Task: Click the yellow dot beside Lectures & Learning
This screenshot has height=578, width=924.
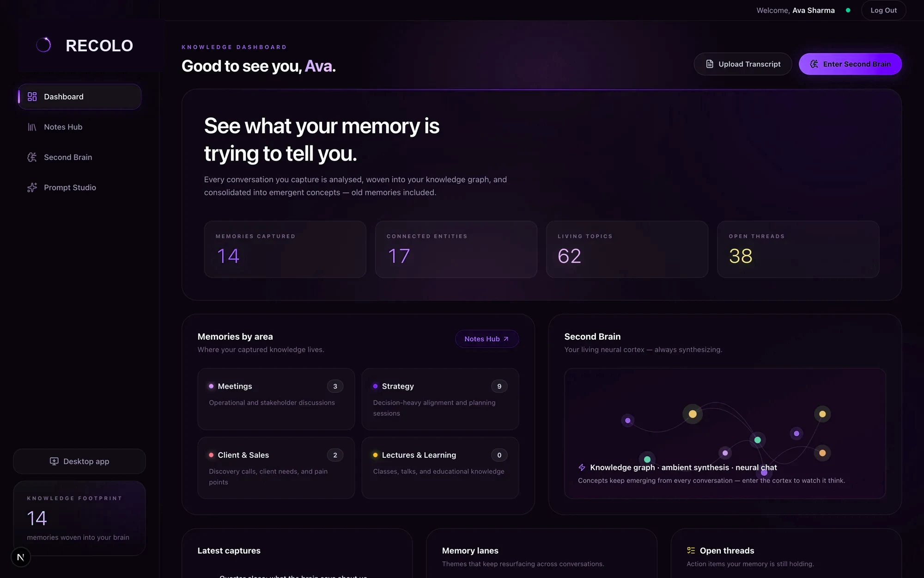Action: pos(375,455)
